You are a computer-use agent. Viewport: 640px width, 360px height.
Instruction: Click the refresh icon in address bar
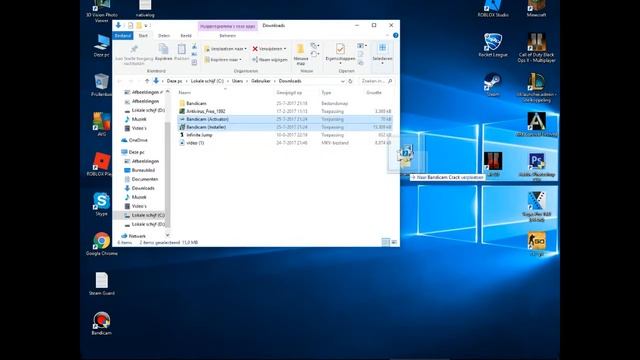click(350, 81)
